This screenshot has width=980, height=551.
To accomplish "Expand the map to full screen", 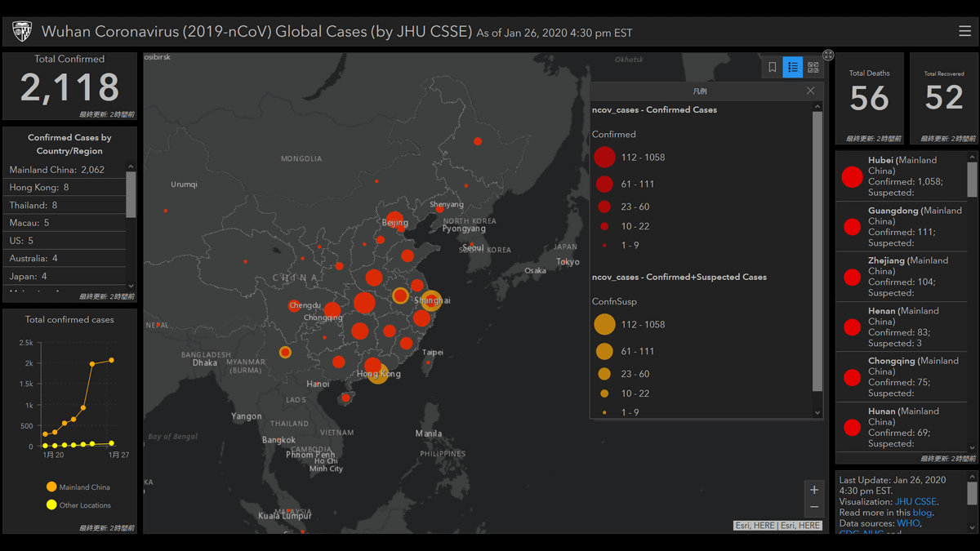I will [x=828, y=55].
